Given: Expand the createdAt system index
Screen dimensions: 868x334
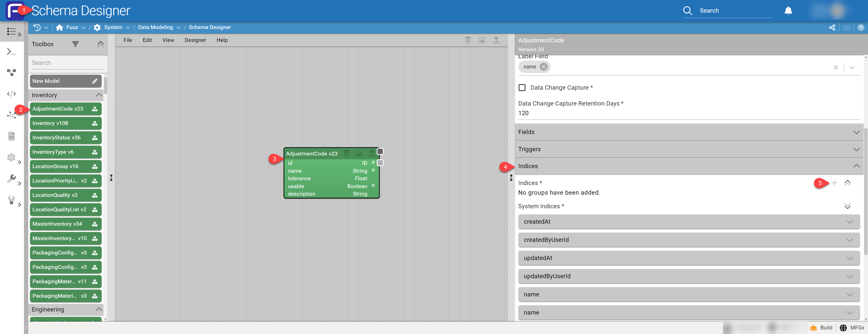Looking at the screenshot, I should [x=689, y=222].
